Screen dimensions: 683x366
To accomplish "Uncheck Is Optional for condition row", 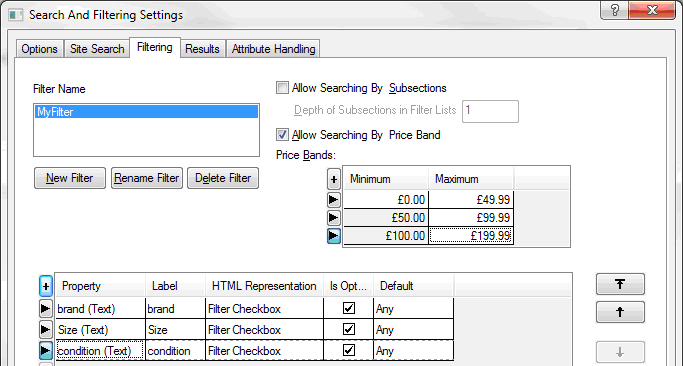I will [x=348, y=350].
